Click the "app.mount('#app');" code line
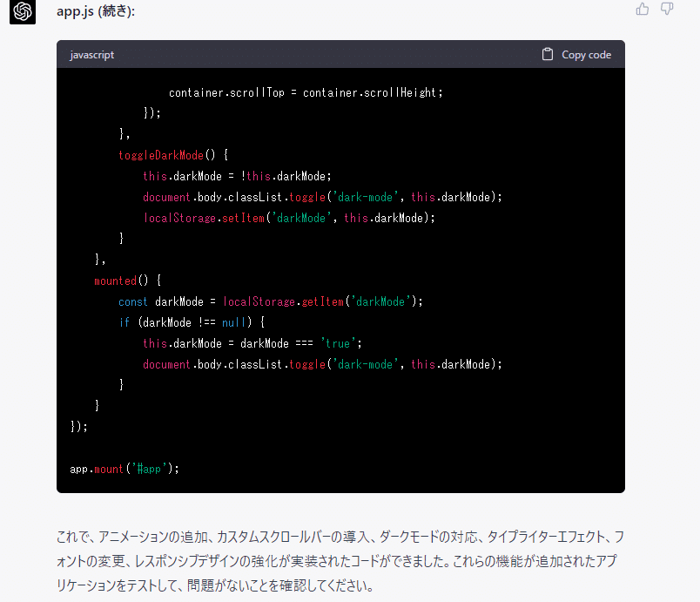700x602 pixels. click(x=125, y=469)
